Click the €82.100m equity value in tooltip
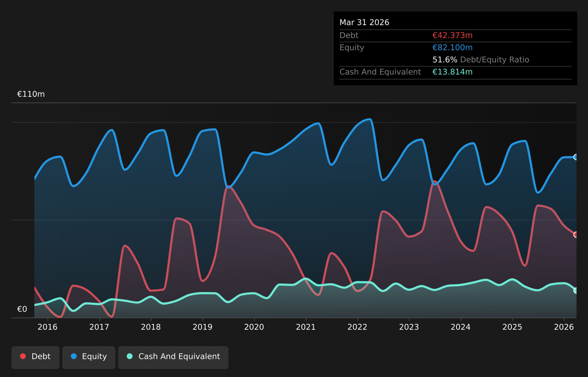This screenshot has height=377, width=588. pos(452,48)
